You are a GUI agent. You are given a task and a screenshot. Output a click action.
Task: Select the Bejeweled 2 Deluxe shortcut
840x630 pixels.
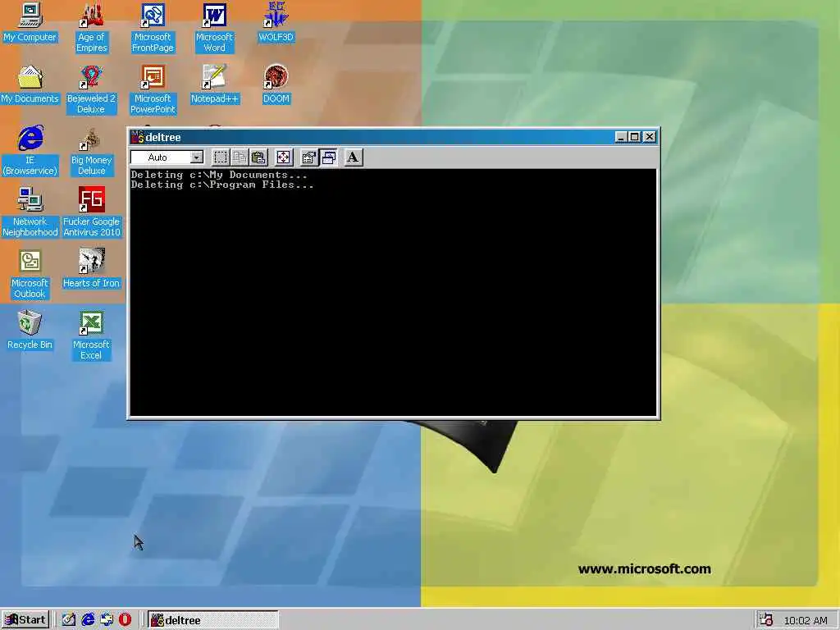(91, 89)
